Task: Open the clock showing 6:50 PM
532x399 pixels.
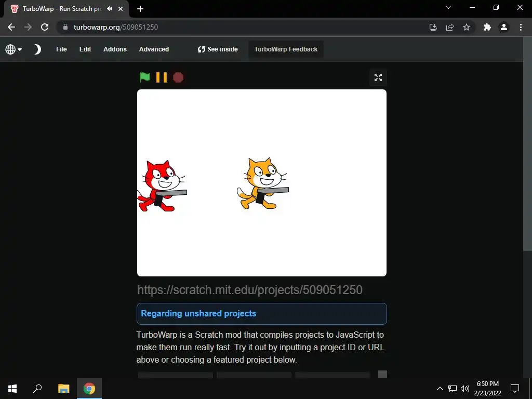Action: click(x=487, y=389)
